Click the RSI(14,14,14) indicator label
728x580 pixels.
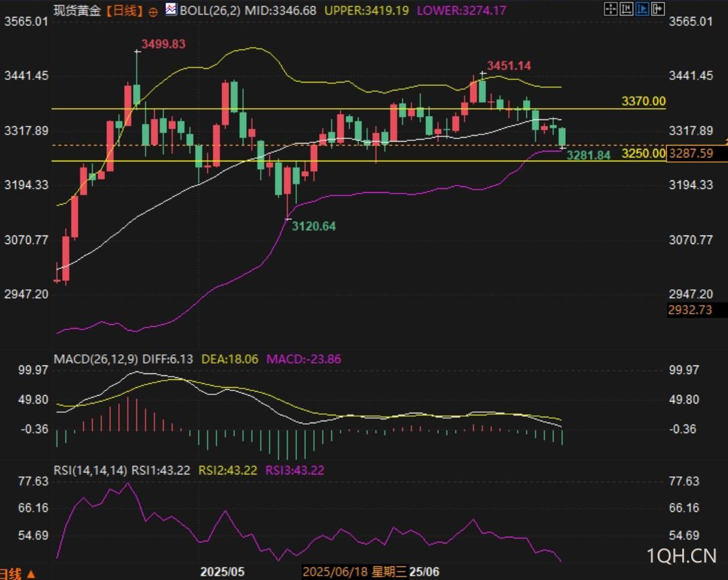point(90,470)
